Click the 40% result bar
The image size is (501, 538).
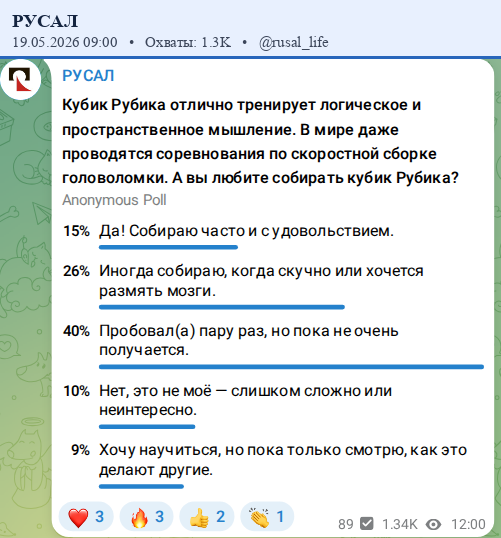(291, 367)
